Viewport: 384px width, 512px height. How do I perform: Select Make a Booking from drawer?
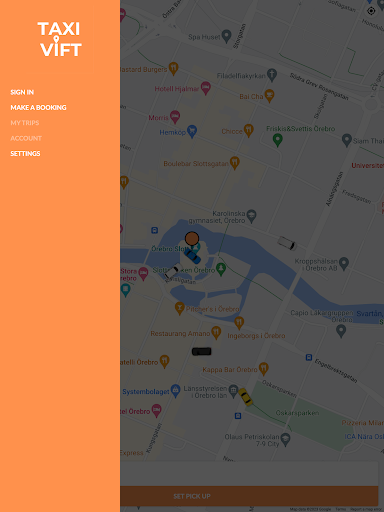coord(38,108)
